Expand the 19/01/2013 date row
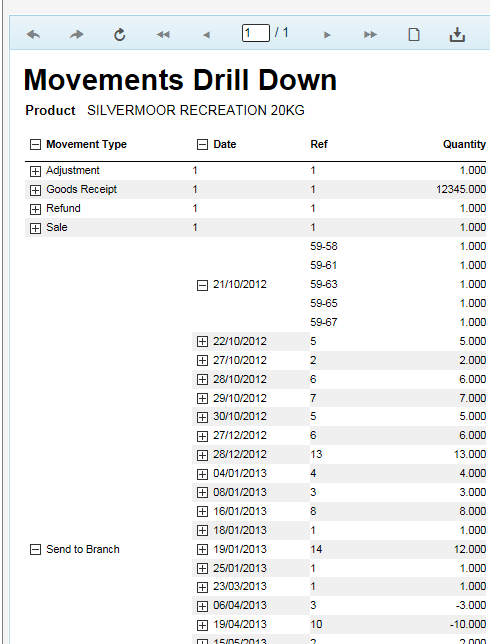Image resolution: width=492 pixels, height=644 pixels. (x=202, y=550)
